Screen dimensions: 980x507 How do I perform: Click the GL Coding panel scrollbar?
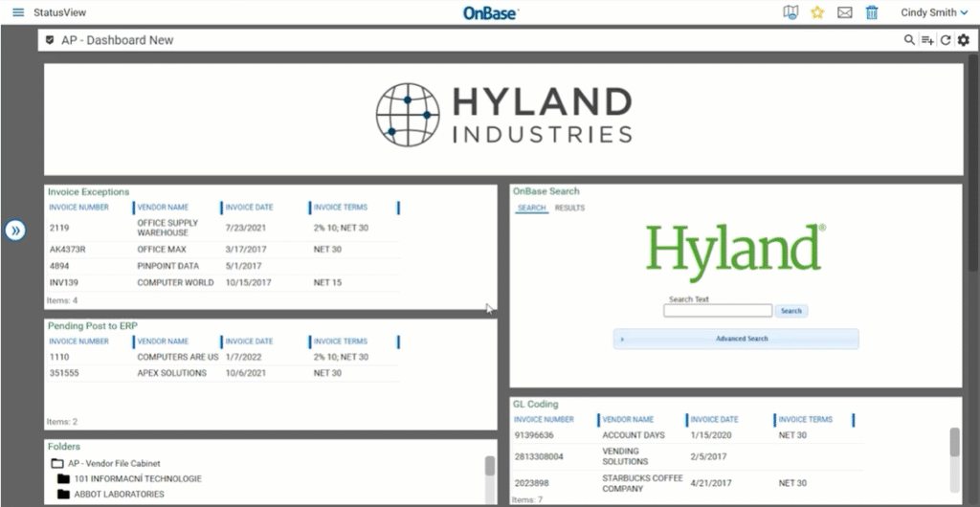954,442
